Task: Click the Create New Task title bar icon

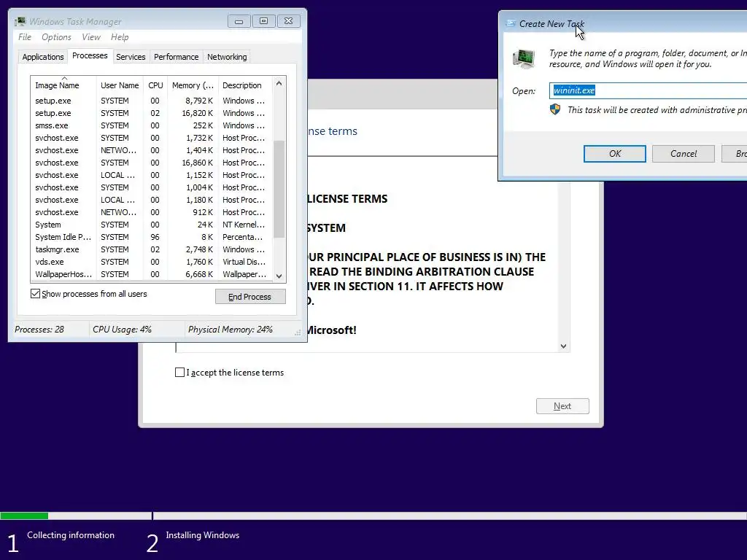Action: (511, 23)
